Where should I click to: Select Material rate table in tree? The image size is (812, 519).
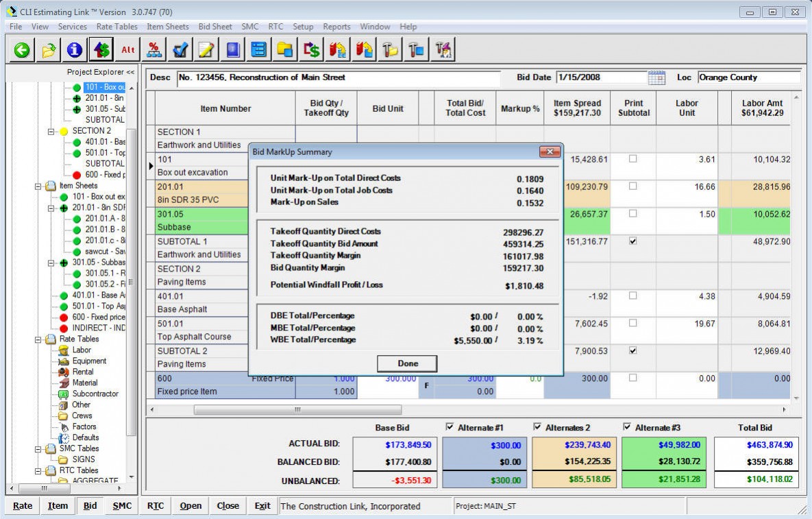click(85, 383)
